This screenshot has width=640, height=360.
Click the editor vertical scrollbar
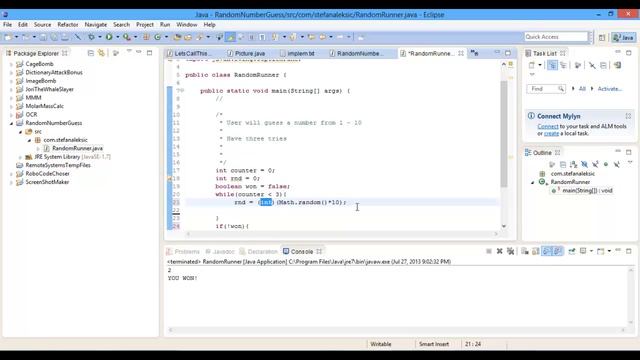point(504,133)
